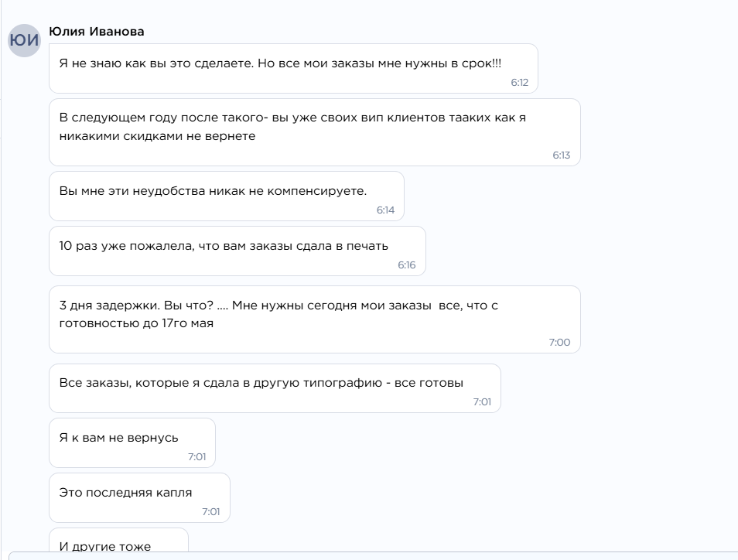This screenshot has height=560, width=738.
Task: Click the 6:16 timestamp
Action: click(x=407, y=265)
